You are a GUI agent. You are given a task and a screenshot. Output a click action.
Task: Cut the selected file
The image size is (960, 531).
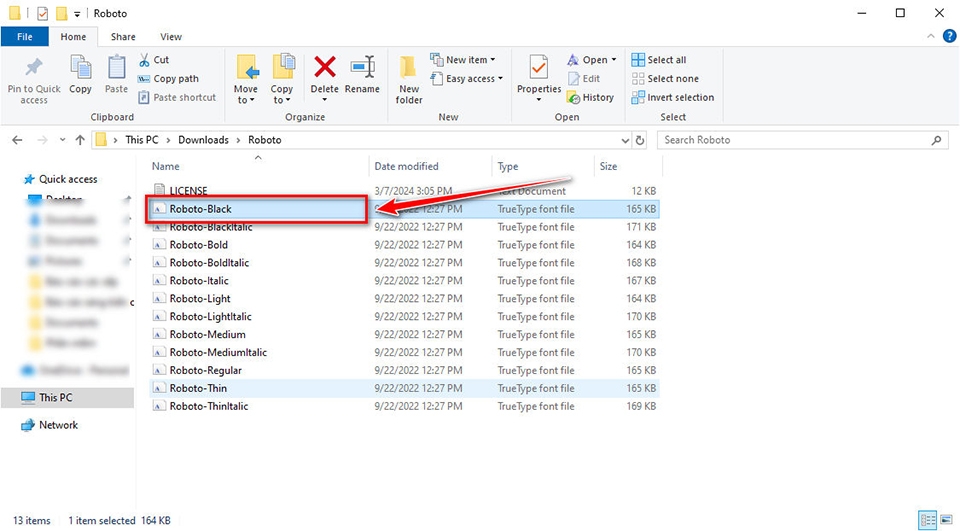(x=154, y=59)
